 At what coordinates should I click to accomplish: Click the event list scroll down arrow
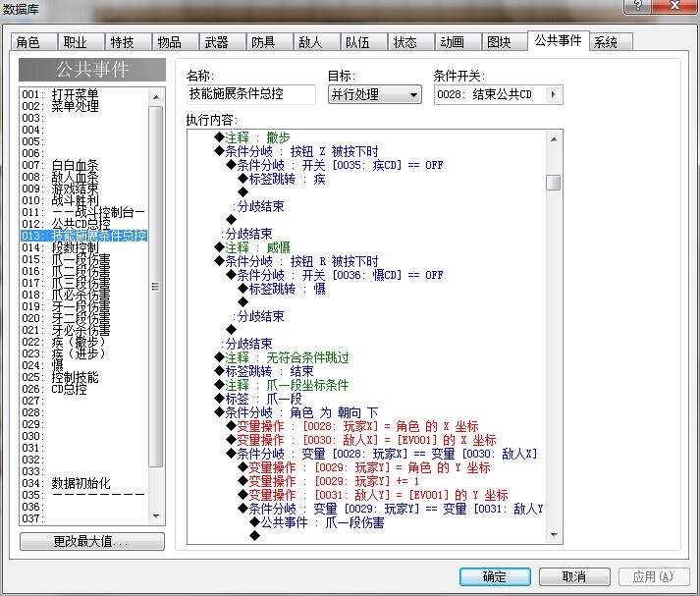(x=156, y=516)
